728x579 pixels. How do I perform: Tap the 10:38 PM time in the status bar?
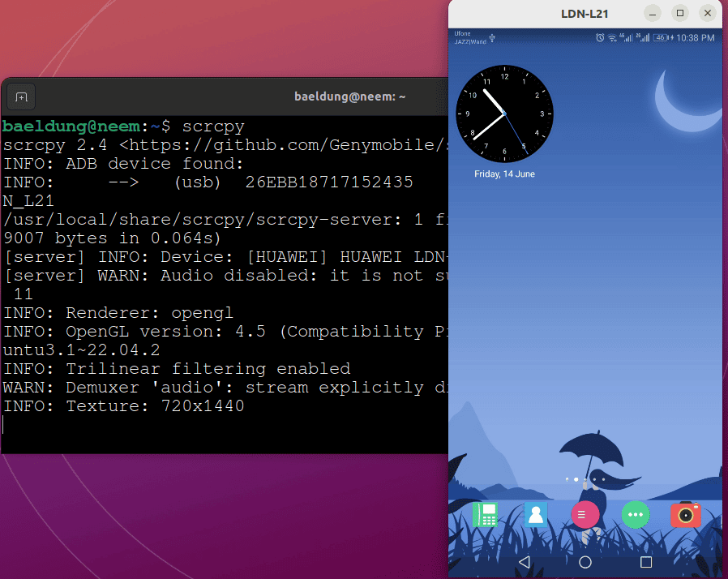(695, 38)
